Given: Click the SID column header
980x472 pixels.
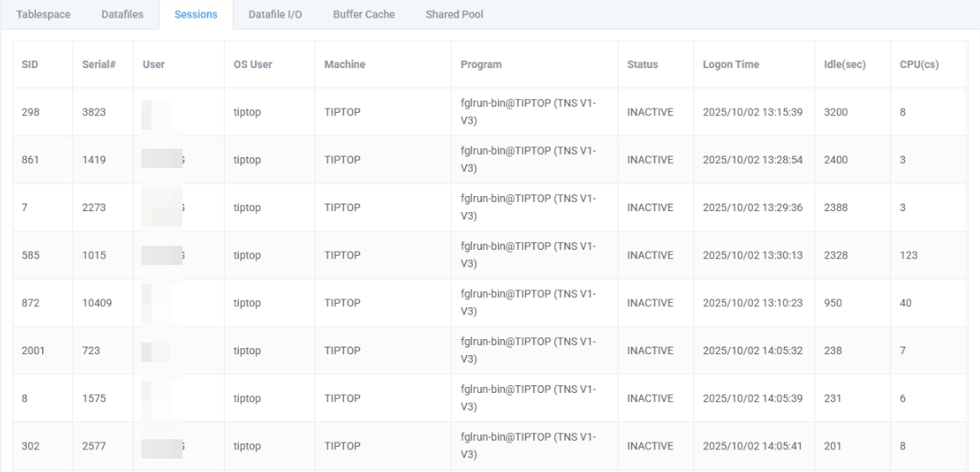Looking at the screenshot, I should tap(29, 65).
